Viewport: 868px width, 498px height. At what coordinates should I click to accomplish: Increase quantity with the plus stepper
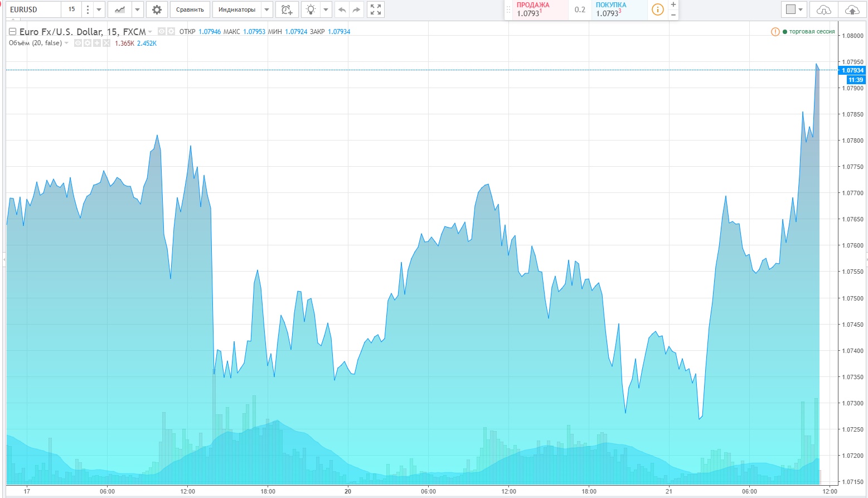point(673,4)
